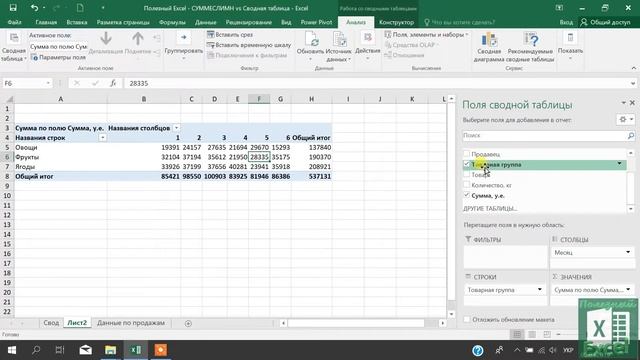Switch to Normal view in status bar
The height and width of the screenshot is (360, 640).
point(517,334)
